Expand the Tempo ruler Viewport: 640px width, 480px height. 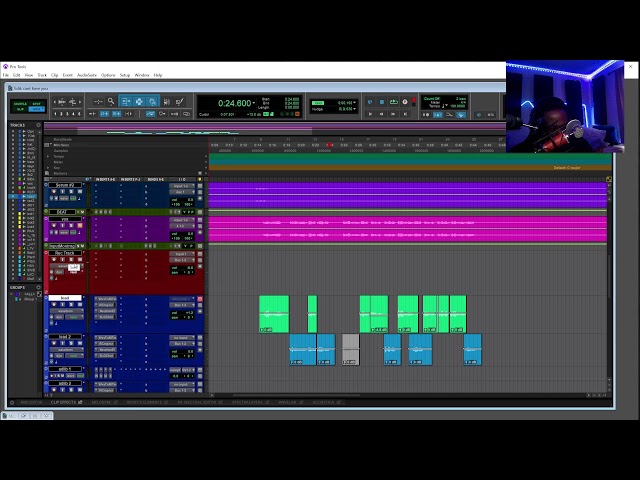[48, 156]
